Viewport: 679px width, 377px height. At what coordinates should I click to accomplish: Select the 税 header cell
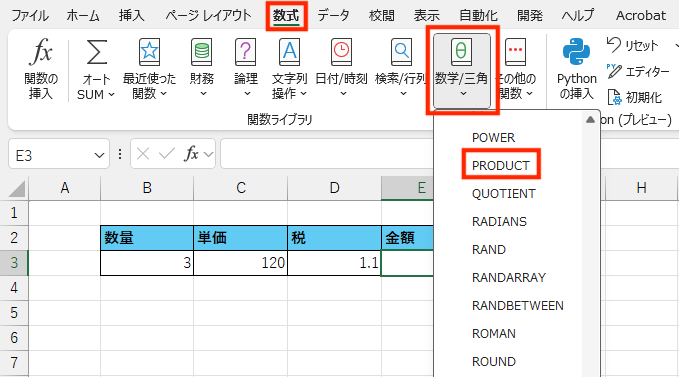(x=334, y=238)
